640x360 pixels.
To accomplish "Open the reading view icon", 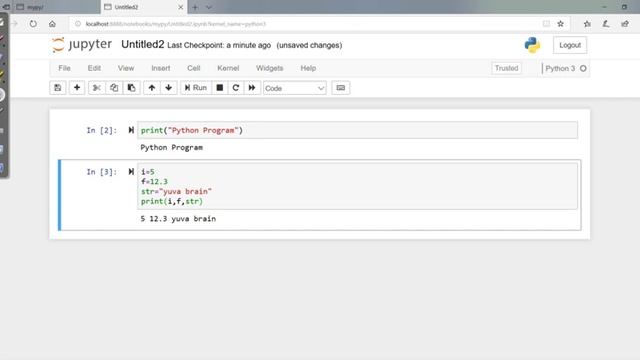I will click(546, 24).
